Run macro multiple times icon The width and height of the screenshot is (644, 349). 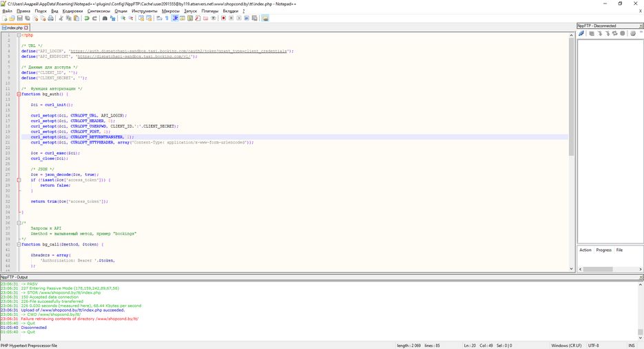[x=247, y=18]
